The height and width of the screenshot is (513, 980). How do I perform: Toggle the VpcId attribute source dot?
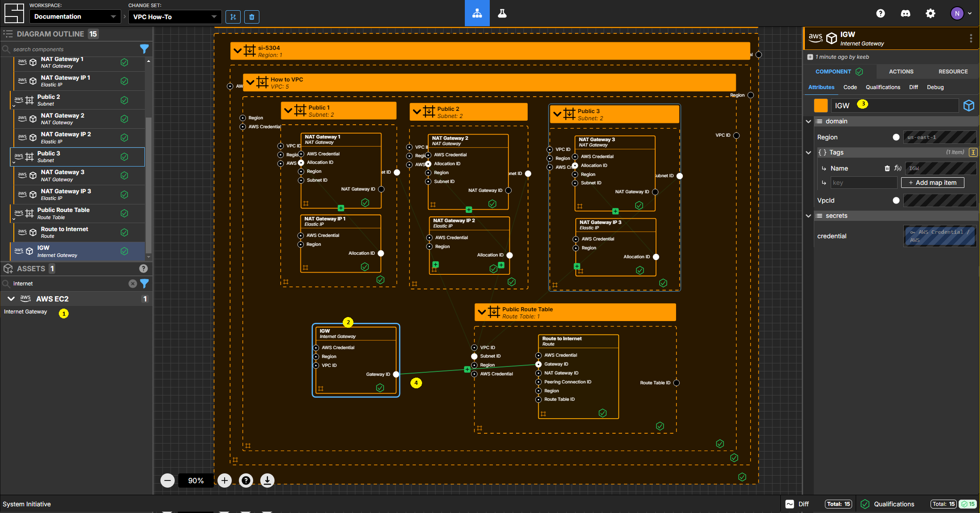[x=896, y=200]
